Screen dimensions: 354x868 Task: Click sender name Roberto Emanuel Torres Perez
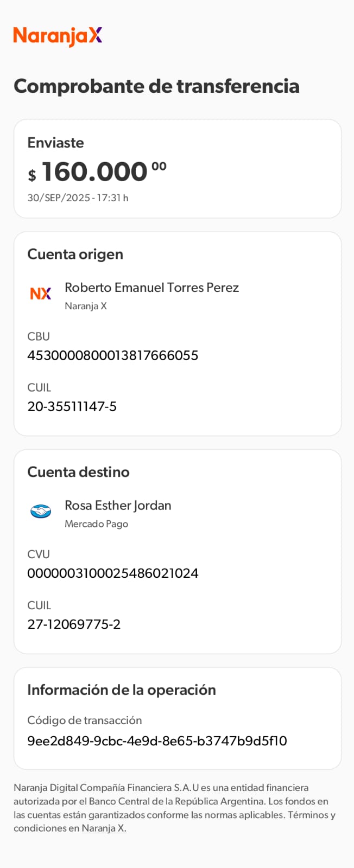151,288
